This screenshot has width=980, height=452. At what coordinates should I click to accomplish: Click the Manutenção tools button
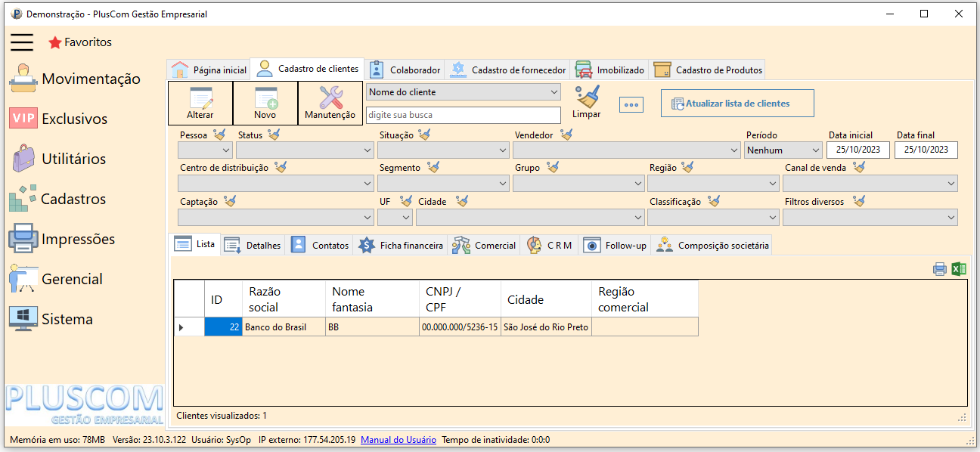[x=330, y=103]
